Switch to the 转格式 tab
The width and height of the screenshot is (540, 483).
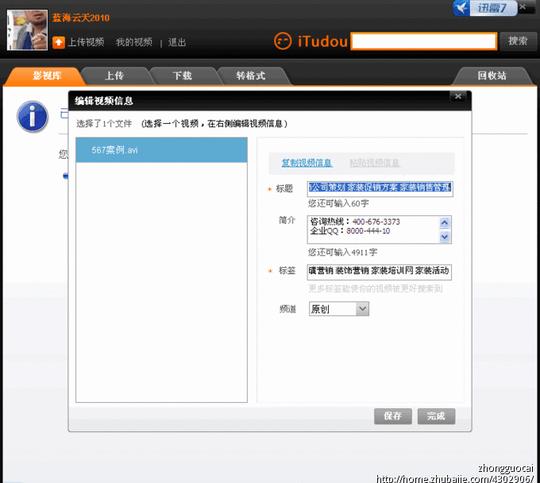[251, 75]
